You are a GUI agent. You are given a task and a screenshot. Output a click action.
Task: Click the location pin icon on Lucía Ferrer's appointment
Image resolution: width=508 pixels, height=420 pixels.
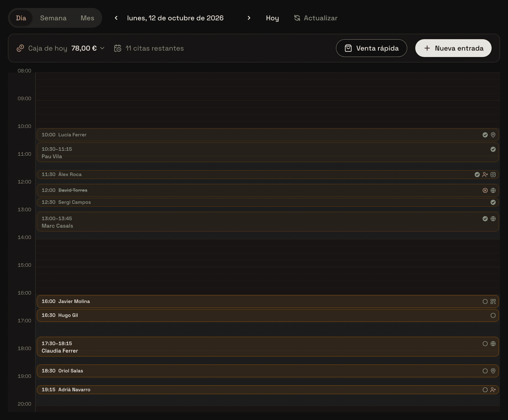pyautogui.click(x=493, y=135)
